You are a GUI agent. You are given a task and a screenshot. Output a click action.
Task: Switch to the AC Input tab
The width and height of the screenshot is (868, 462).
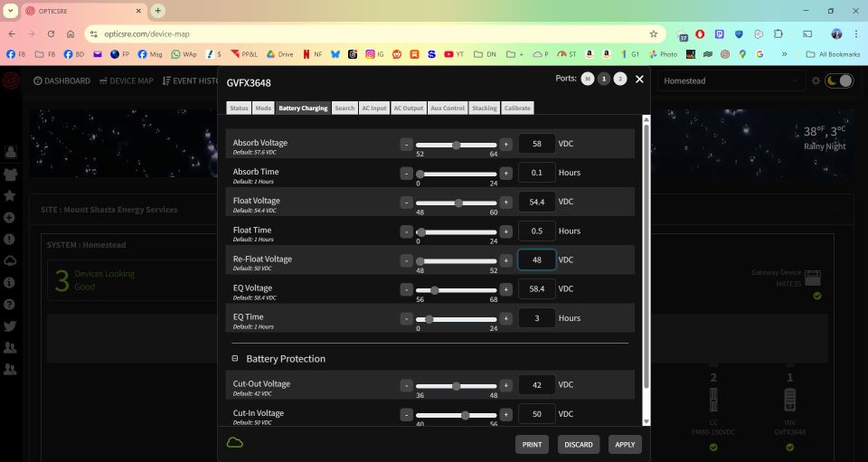(373, 108)
